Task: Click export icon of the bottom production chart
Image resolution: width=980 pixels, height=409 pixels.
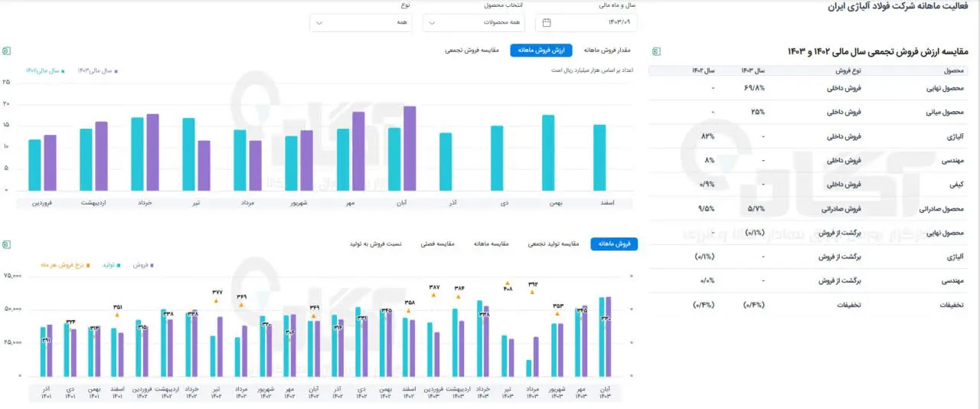Action: [6, 244]
